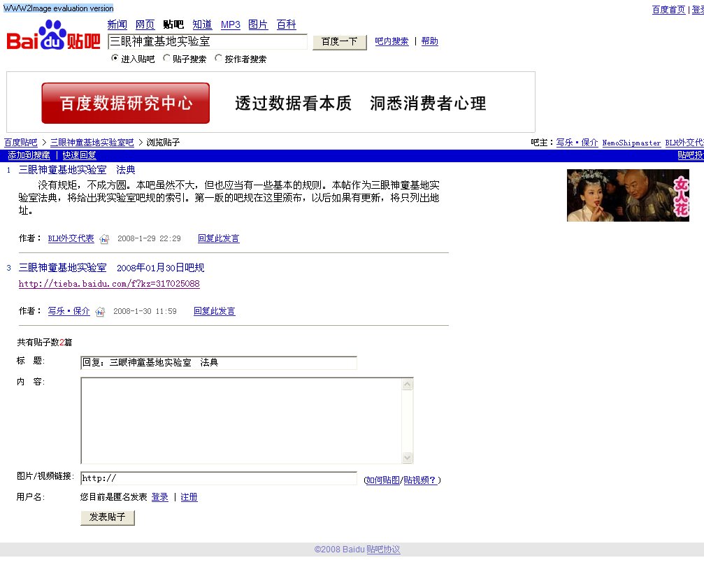Open the 知道 tab
704x588 pixels.
coord(202,24)
